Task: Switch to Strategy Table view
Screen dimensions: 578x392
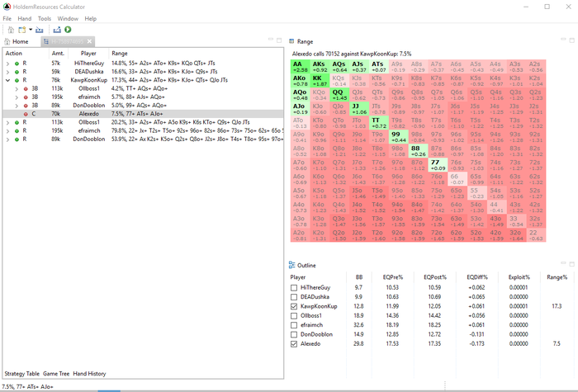Action: (x=21, y=374)
